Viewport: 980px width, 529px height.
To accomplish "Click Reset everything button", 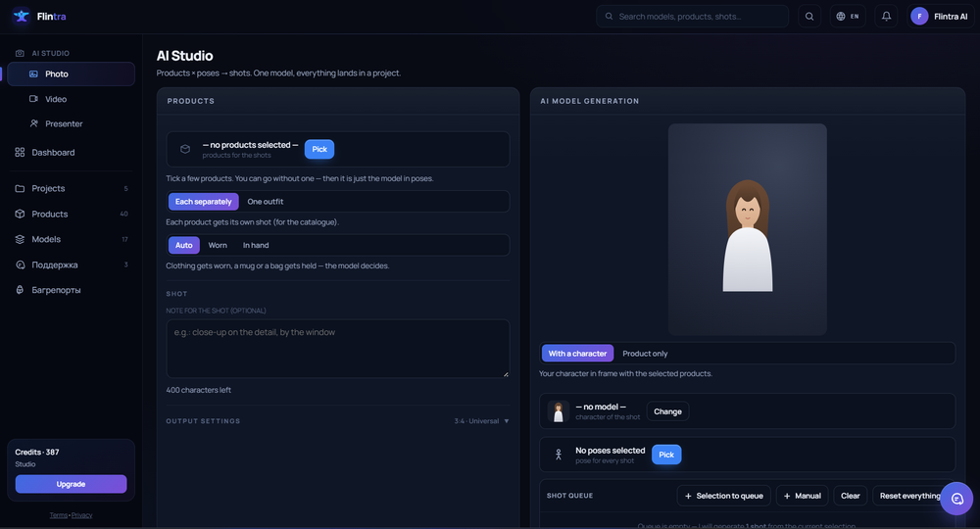I will point(910,496).
